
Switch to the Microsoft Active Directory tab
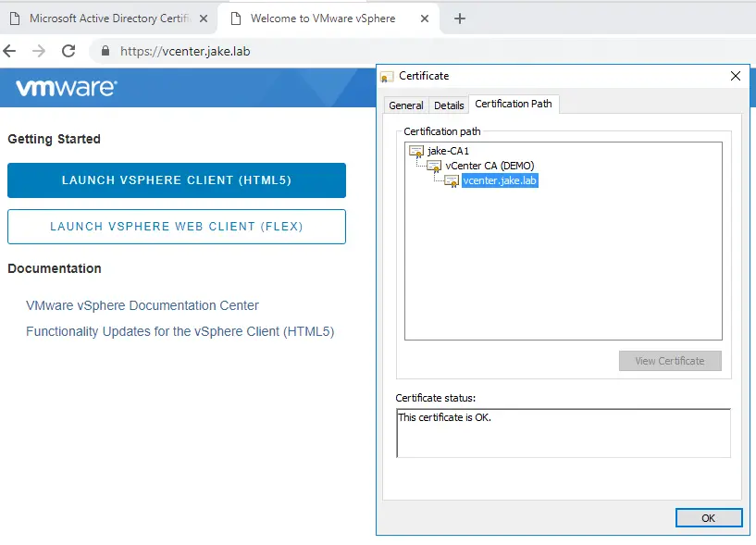point(110,19)
